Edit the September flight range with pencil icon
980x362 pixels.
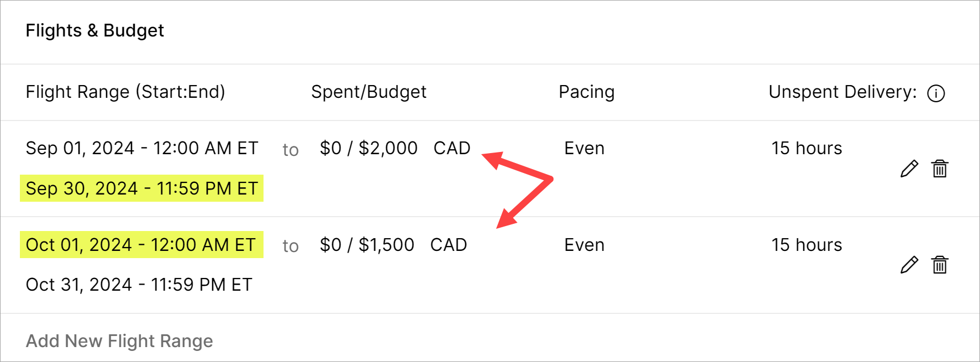[x=909, y=169]
